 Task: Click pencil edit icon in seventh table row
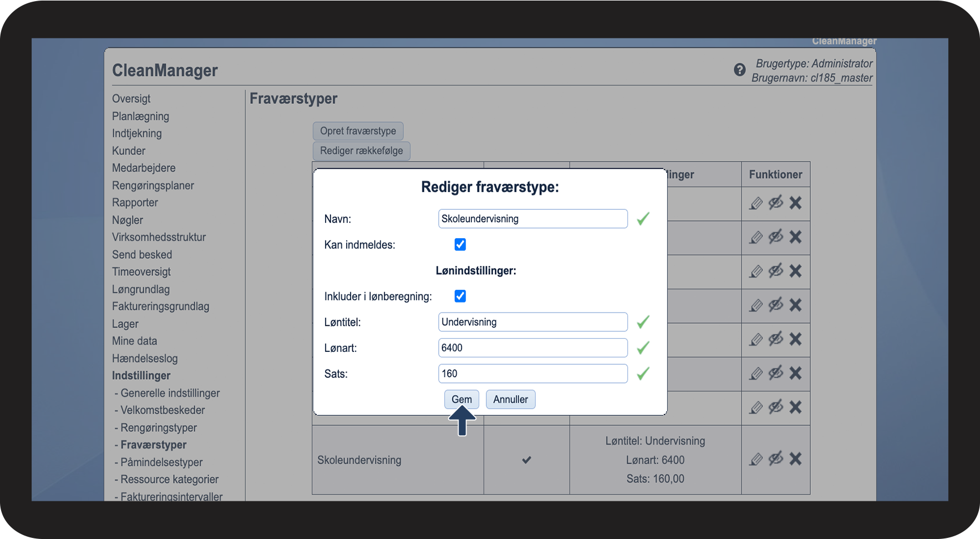pos(756,409)
